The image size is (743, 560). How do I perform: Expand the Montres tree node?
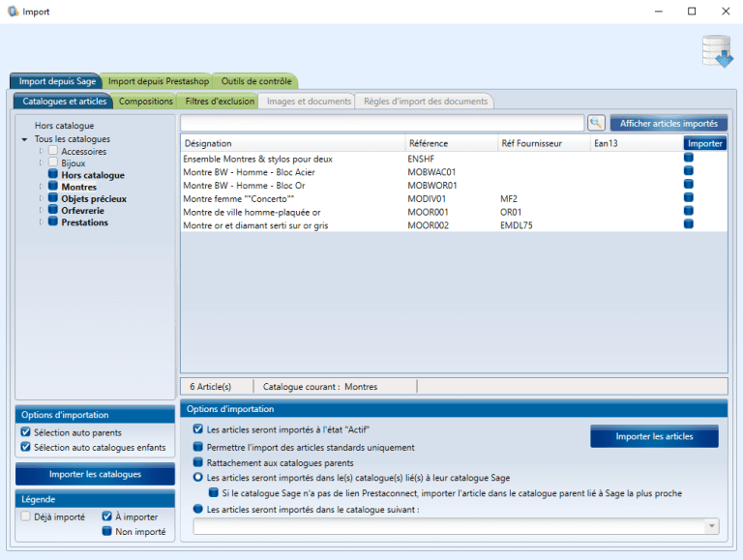coord(42,187)
